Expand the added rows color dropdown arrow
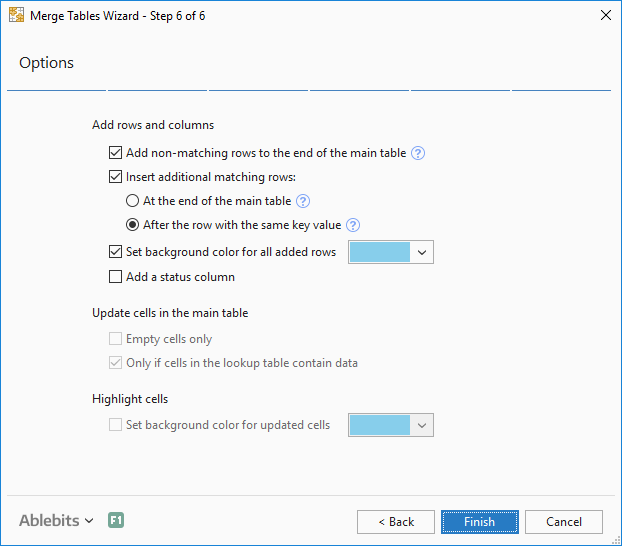This screenshot has height=546, width=622. pos(422,252)
